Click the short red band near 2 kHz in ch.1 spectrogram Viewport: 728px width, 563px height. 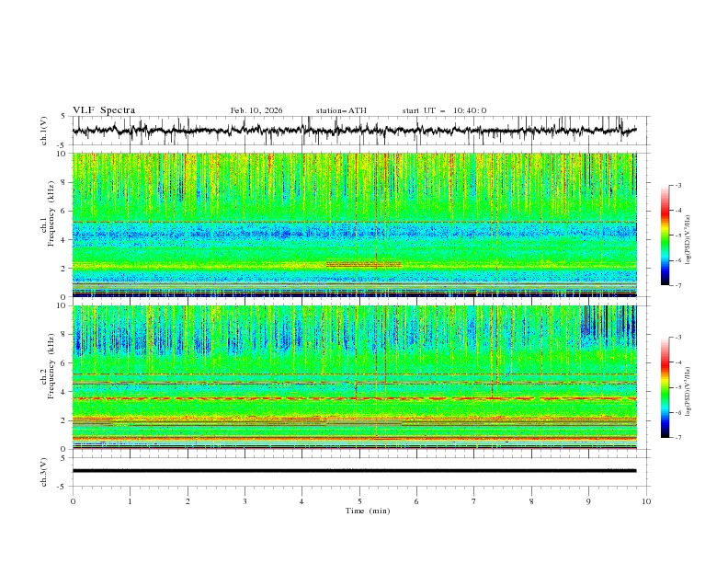coord(363,264)
